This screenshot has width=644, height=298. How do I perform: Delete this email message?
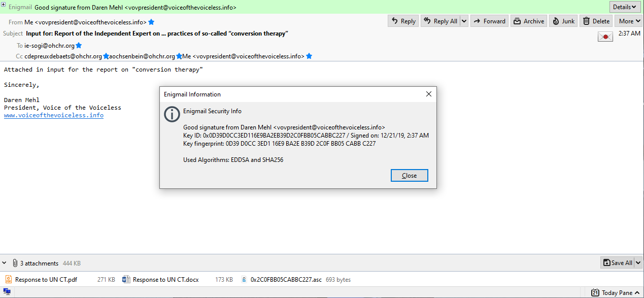(596, 21)
